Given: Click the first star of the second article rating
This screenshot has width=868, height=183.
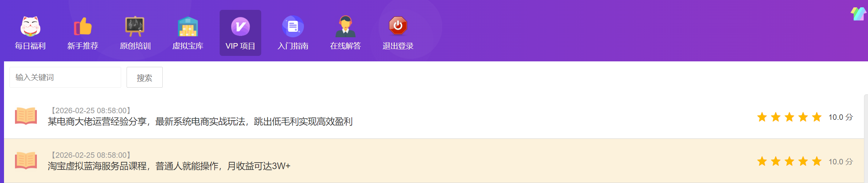Looking at the screenshot, I should click(762, 161).
